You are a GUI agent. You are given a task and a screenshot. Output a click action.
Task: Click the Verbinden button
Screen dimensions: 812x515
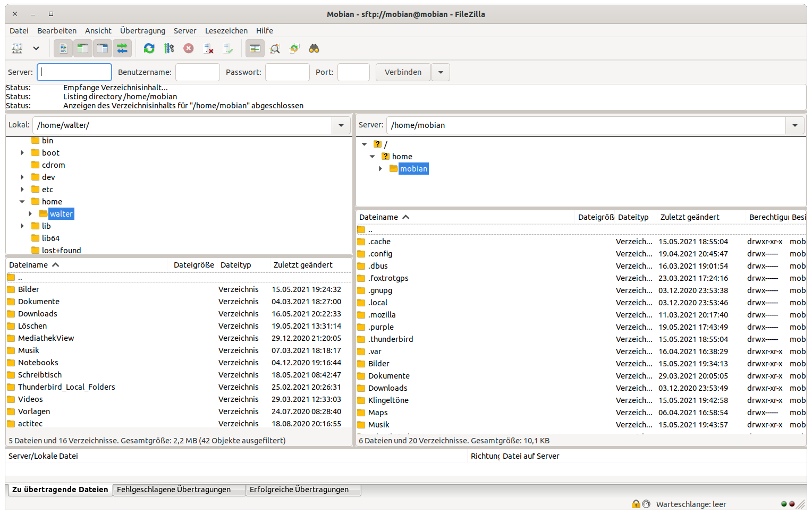(403, 72)
